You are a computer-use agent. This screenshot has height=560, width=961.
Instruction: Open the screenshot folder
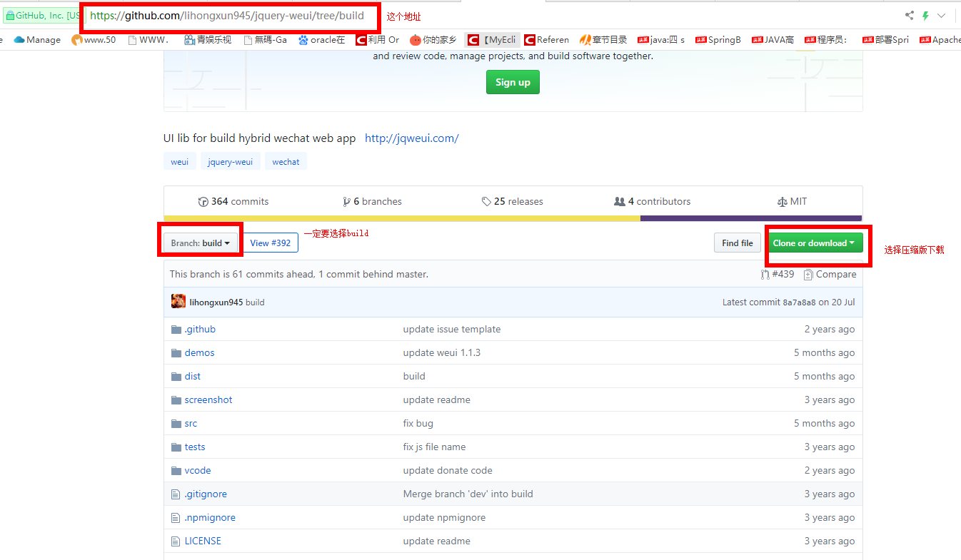(x=208, y=400)
